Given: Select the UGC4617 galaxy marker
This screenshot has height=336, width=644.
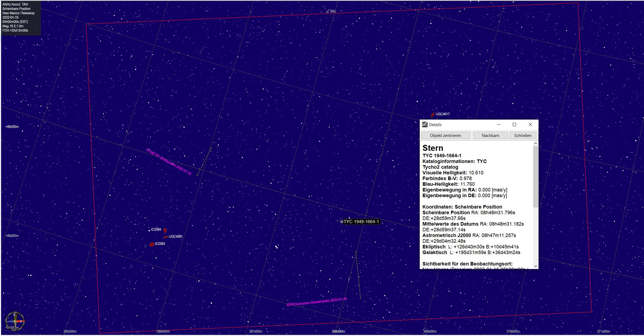Looking at the screenshot, I should (433, 115).
